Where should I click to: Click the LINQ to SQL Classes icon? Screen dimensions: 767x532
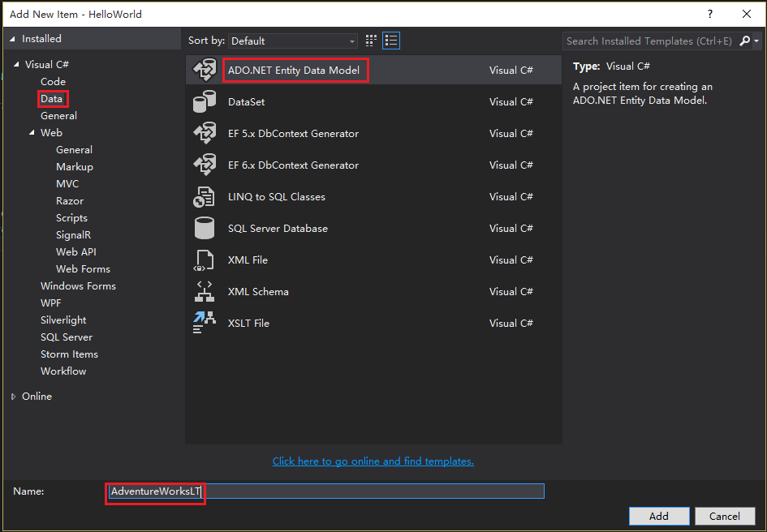click(x=204, y=197)
